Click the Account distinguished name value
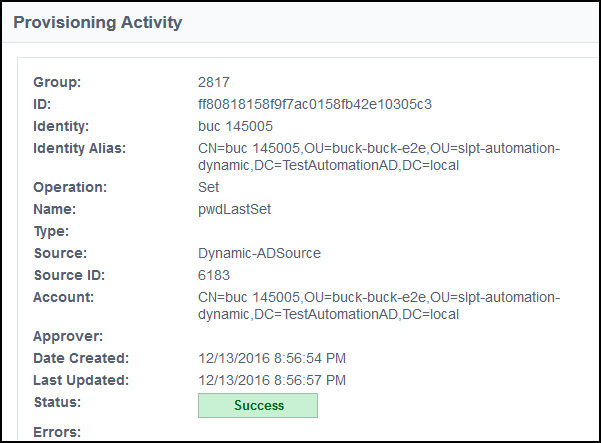601x443 pixels. point(379,305)
